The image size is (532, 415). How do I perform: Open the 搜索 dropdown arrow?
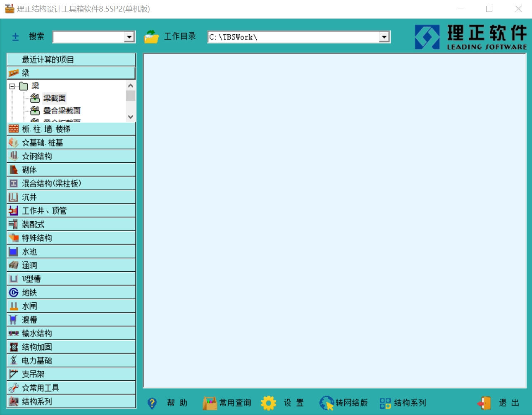[129, 37]
